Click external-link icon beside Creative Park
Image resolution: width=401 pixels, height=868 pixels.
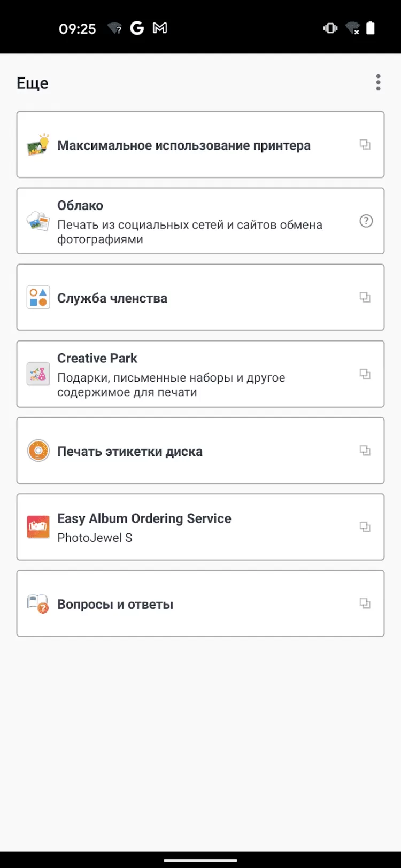point(365,374)
